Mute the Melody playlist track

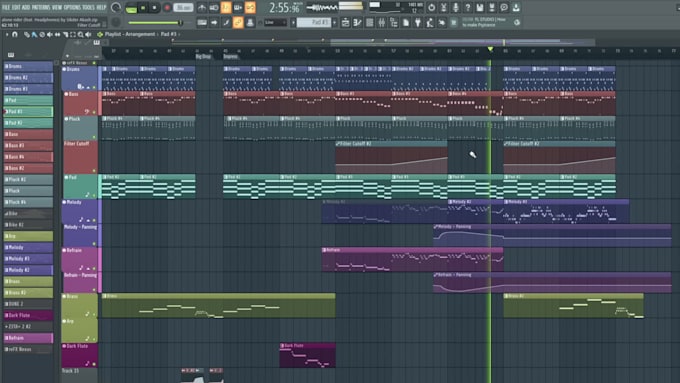(x=65, y=202)
